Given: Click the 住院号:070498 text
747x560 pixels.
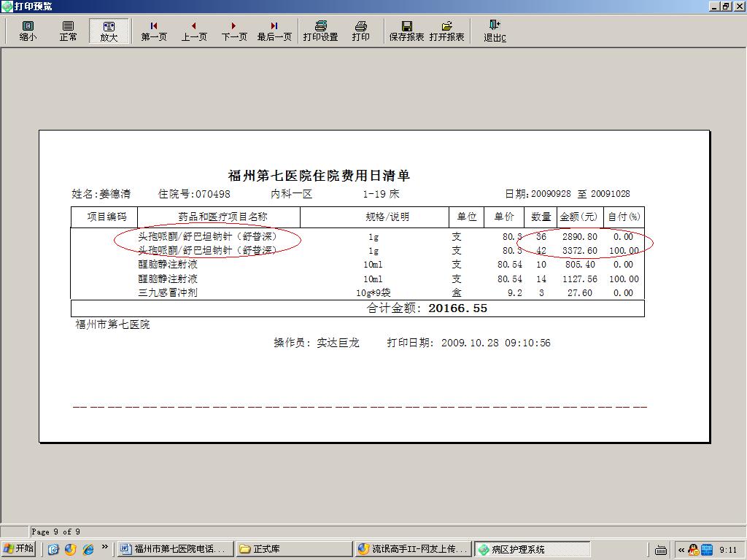Looking at the screenshot, I should (194, 194).
